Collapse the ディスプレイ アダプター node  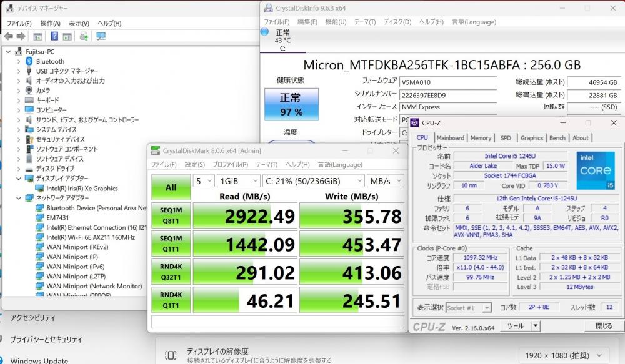click(x=19, y=179)
